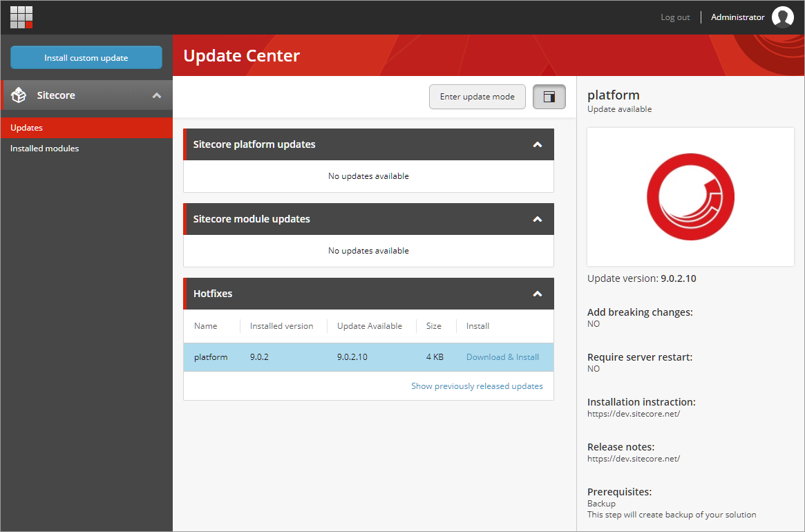Click the Installed version column header
The image size is (805, 532).
click(281, 326)
